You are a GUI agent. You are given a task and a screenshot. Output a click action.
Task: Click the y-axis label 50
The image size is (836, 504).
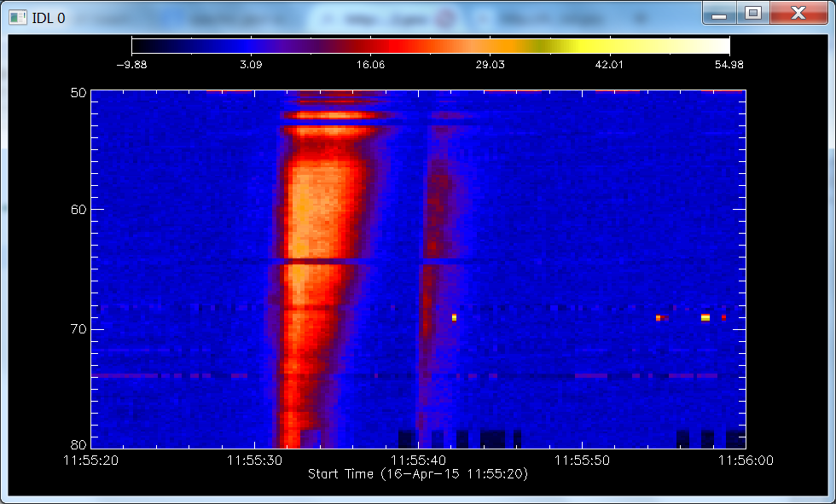click(78, 93)
